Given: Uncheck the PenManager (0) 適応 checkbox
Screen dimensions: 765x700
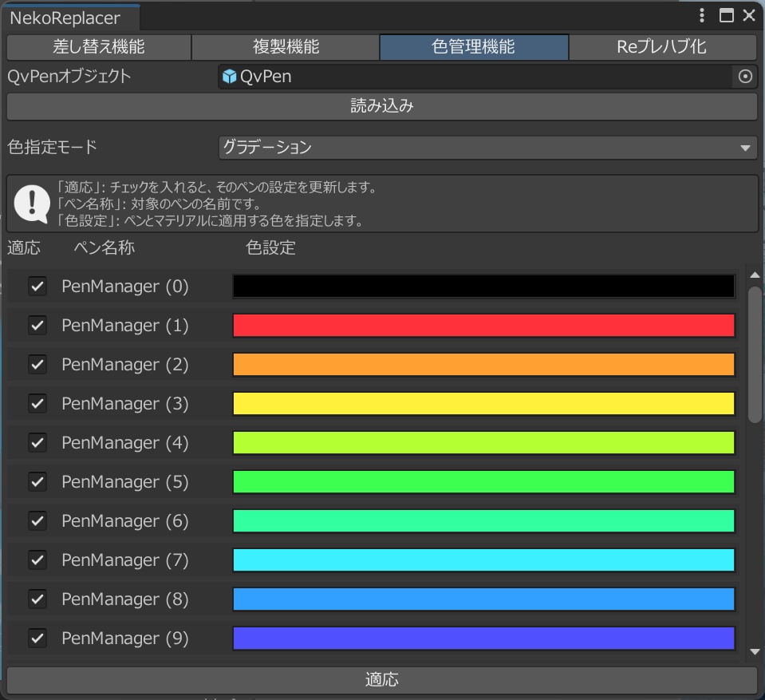Looking at the screenshot, I should tap(36, 286).
